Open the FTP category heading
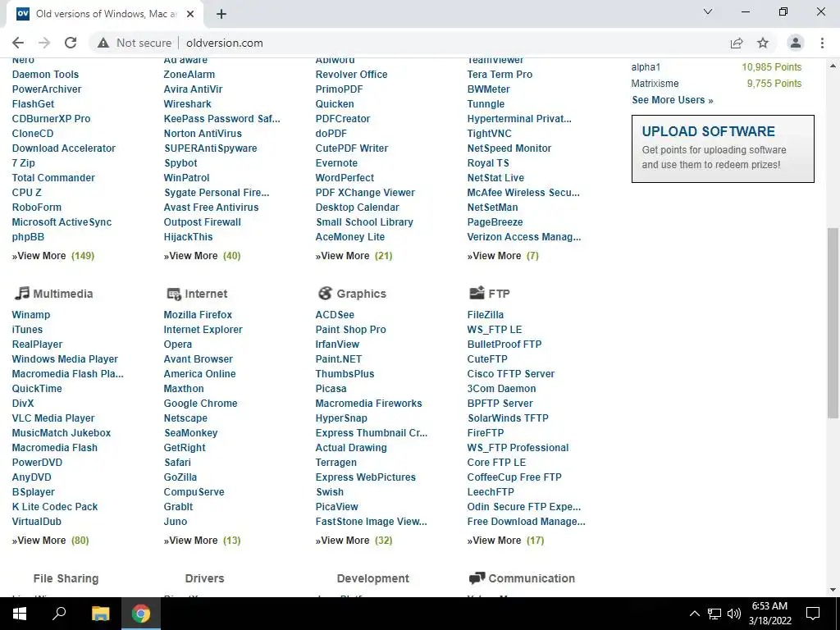The width and height of the screenshot is (840, 630). 499,294
